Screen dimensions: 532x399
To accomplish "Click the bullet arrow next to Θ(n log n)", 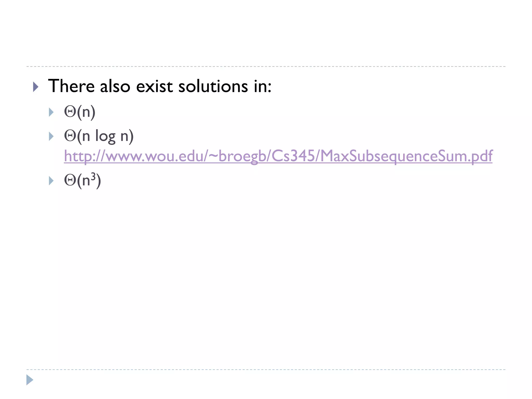I will click(x=51, y=136).
